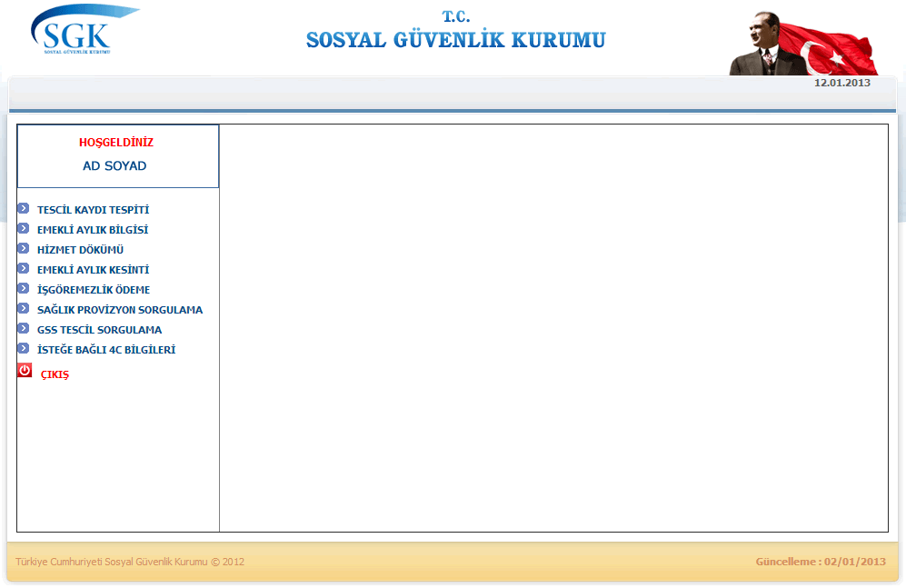This screenshot has width=906, height=588.
Task: Click the AD SOYAD user name
Action: [114, 165]
